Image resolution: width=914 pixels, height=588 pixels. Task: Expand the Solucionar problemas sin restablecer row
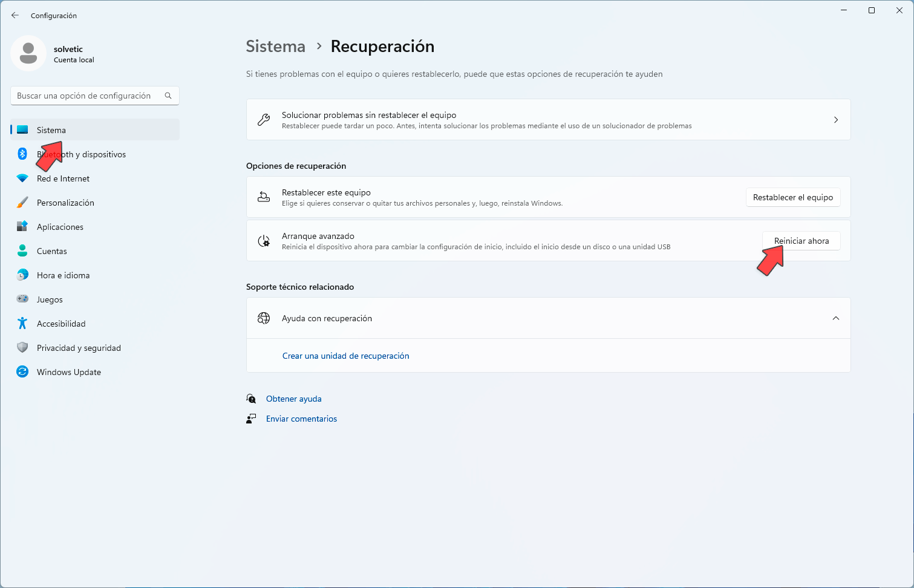[836, 119]
